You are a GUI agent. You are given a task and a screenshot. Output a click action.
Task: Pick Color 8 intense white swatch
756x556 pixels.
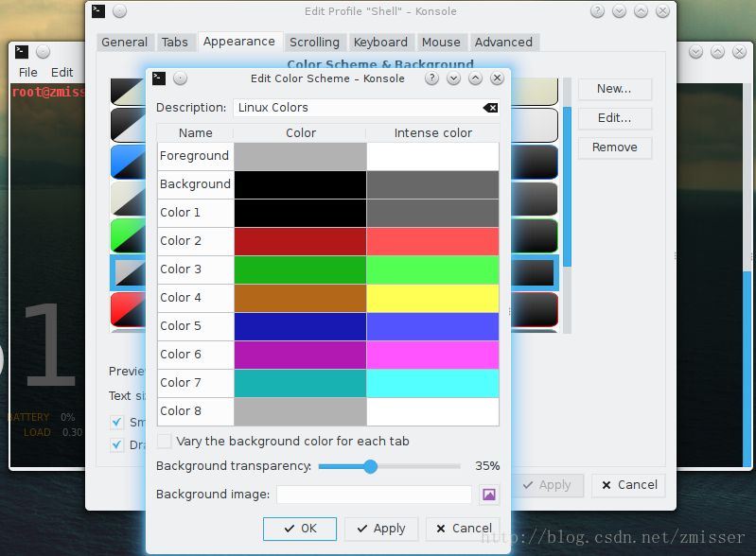433,412
